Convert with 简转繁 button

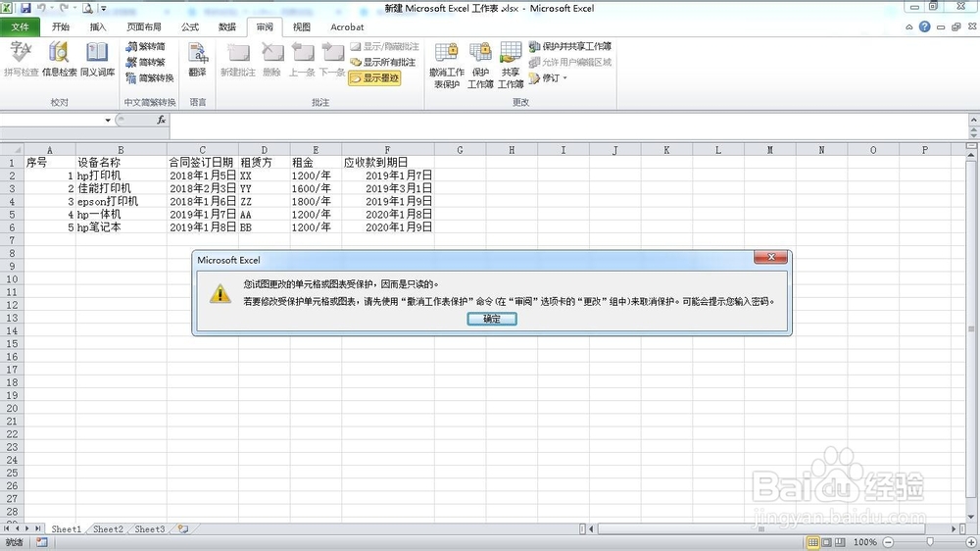coord(146,62)
